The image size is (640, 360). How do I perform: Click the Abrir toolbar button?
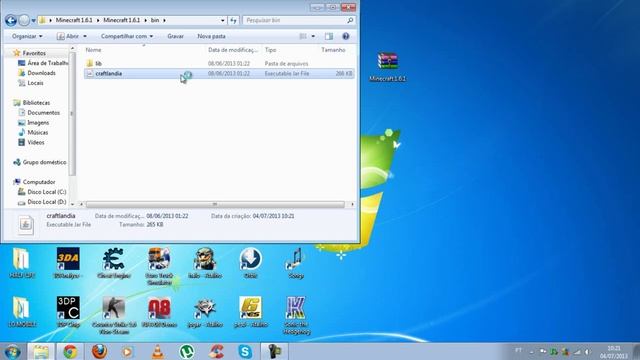pyautogui.click(x=68, y=36)
